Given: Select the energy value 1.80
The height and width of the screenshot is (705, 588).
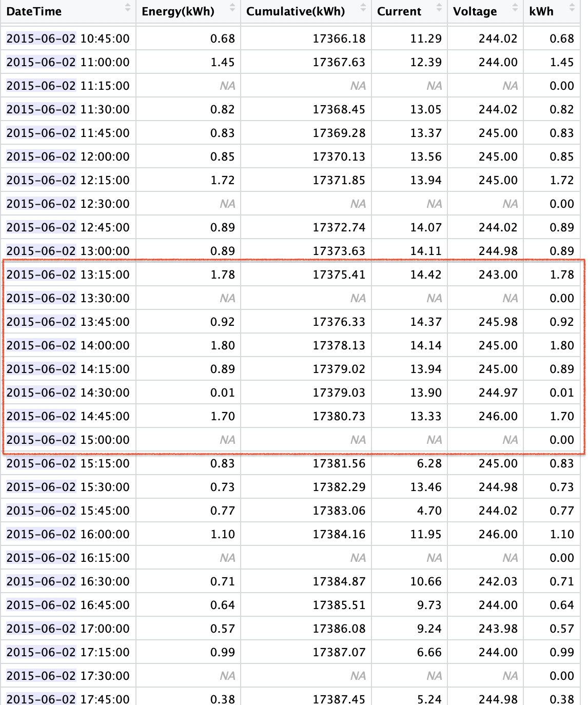Looking at the screenshot, I should 223,345.
